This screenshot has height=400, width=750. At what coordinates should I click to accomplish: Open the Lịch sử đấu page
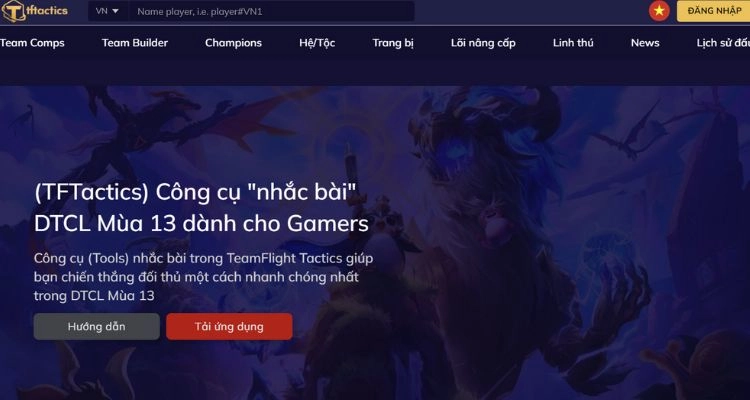[x=723, y=43]
